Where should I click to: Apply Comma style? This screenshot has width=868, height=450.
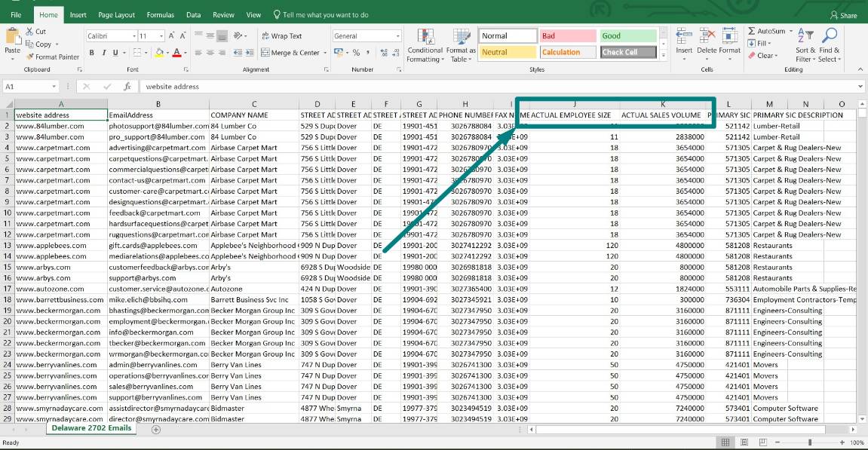pyautogui.click(x=367, y=53)
